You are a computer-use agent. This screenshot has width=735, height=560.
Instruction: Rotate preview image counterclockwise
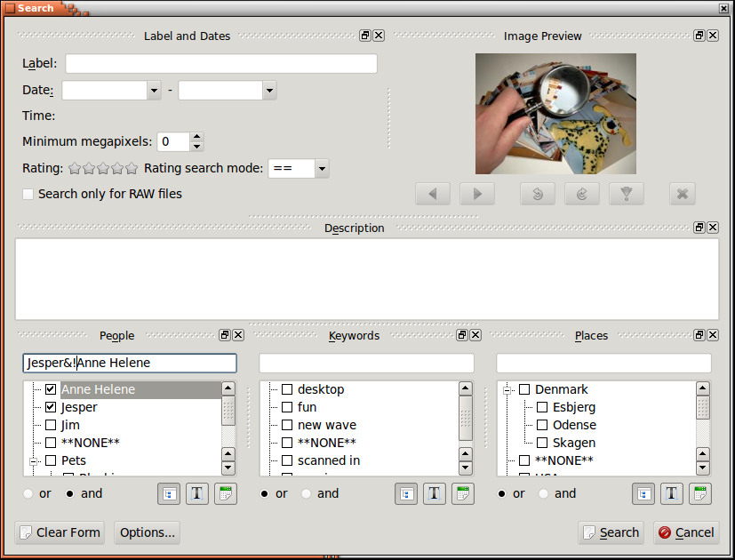(x=538, y=194)
